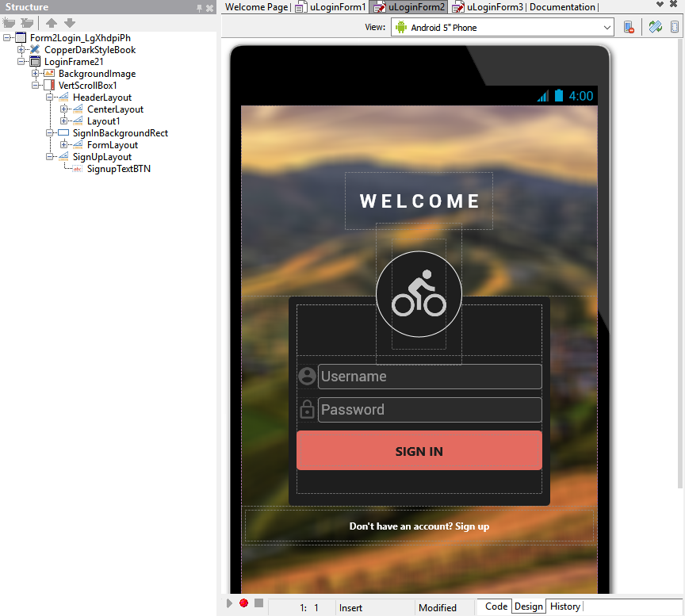Image resolution: width=685 pixels, height=616 pixels.
Task: Select SignupTextBTN in the Structure tree
Action: click(118, 169)
